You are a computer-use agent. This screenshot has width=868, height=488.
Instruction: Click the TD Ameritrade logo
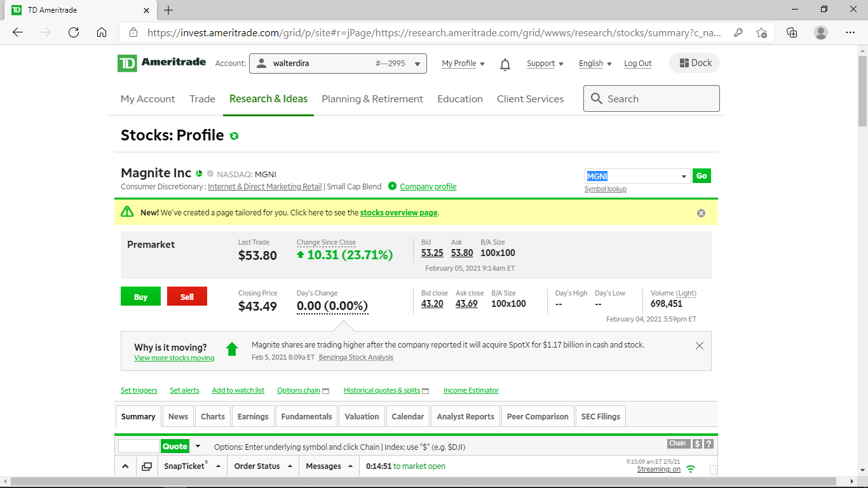161,63
